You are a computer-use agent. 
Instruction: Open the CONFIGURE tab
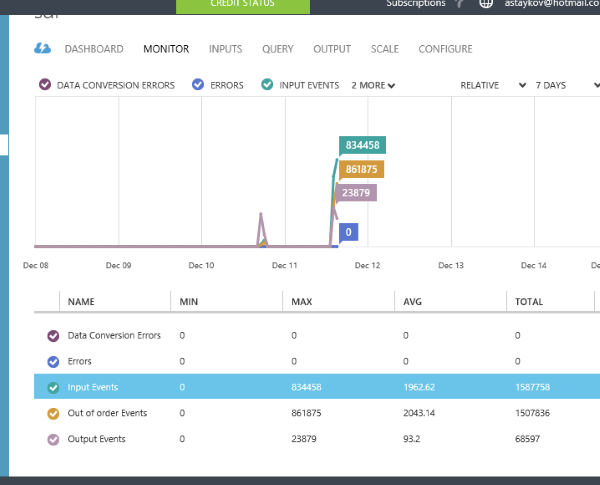tap(445, 49)
